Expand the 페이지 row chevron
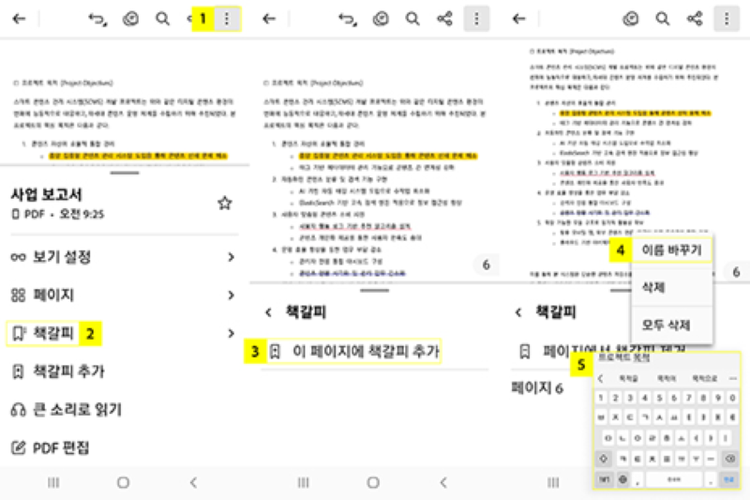The image size is (750, 500). [231, 295]
